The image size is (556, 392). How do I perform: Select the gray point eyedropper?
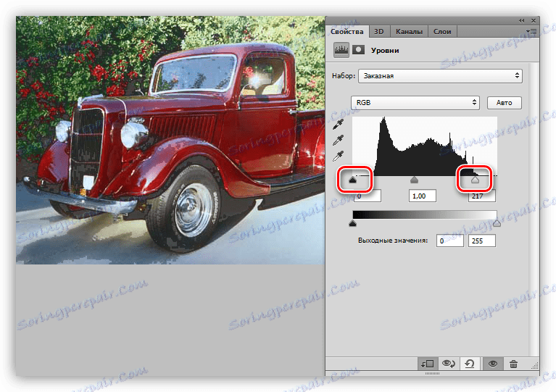(339, 141)
